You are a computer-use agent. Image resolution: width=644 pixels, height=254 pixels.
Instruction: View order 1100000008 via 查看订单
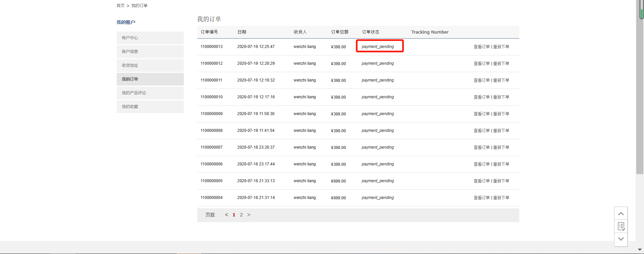(x=482, y=131)
